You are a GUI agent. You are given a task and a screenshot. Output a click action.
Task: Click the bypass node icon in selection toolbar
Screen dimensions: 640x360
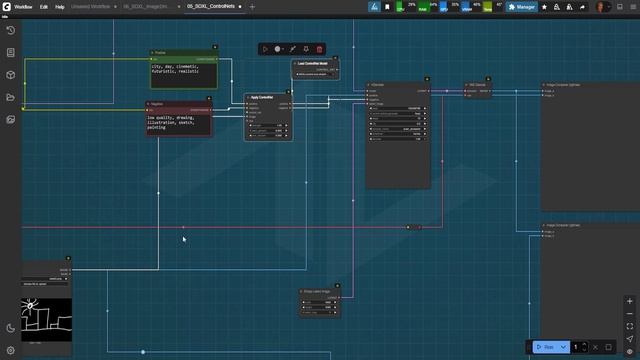tap(293, 49)
